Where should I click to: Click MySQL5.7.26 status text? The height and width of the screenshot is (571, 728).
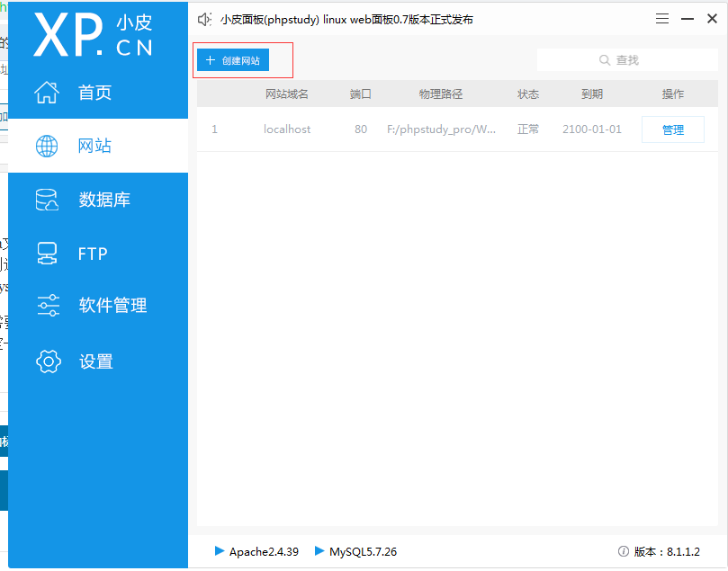point(363,551)
